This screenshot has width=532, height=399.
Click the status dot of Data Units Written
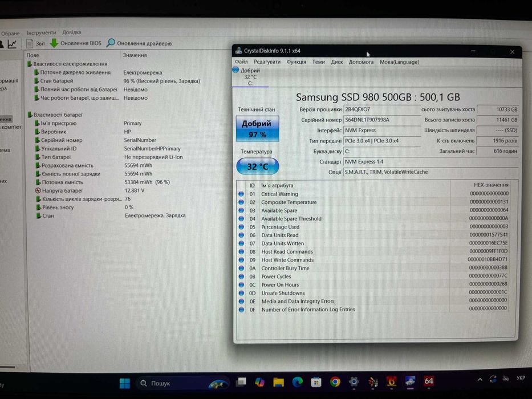(x=241, y=243)
